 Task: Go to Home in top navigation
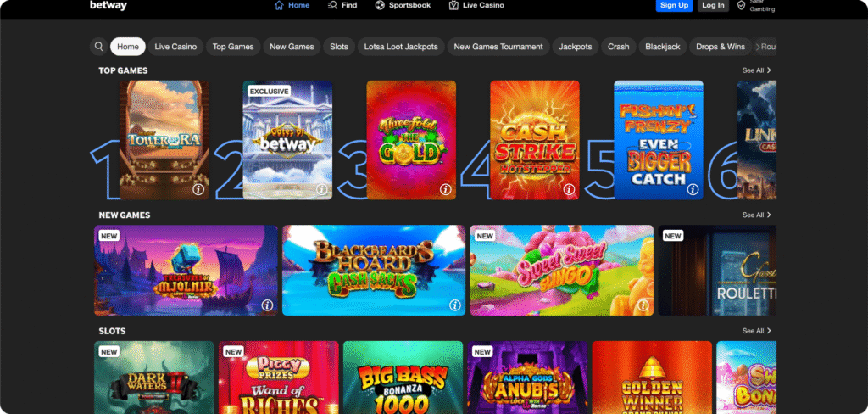pos(292,6)
